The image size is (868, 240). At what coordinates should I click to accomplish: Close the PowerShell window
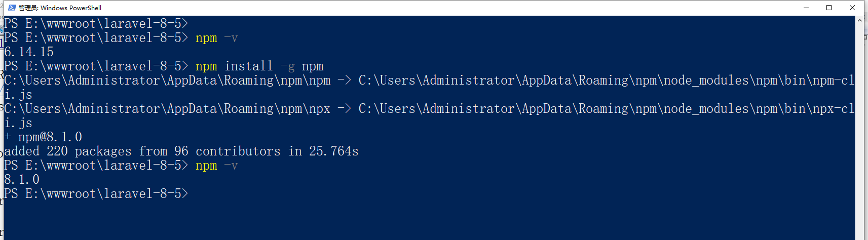pyautogui.click(x=852, y=8)
